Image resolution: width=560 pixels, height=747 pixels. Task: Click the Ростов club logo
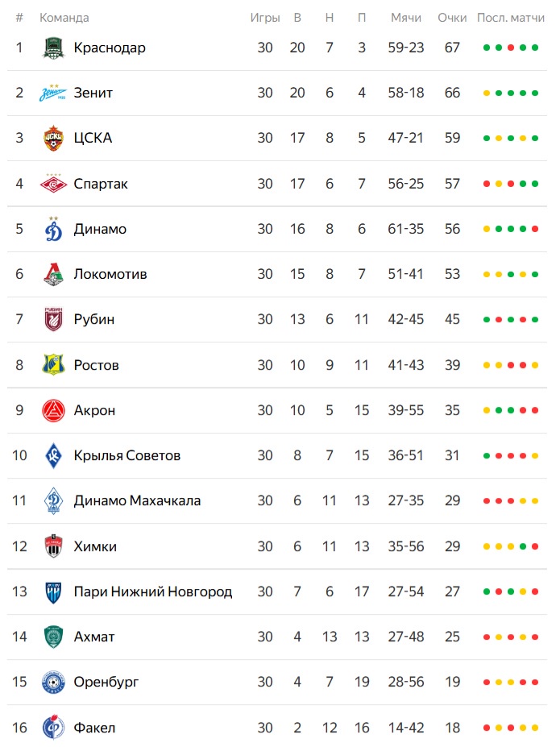click(x=53, y=365)
